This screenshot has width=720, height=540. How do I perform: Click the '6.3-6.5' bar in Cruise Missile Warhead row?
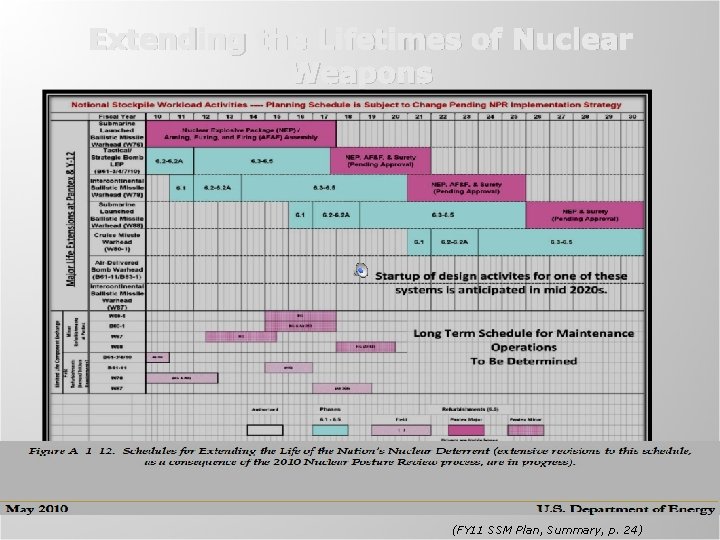click(x=561, y=242)
